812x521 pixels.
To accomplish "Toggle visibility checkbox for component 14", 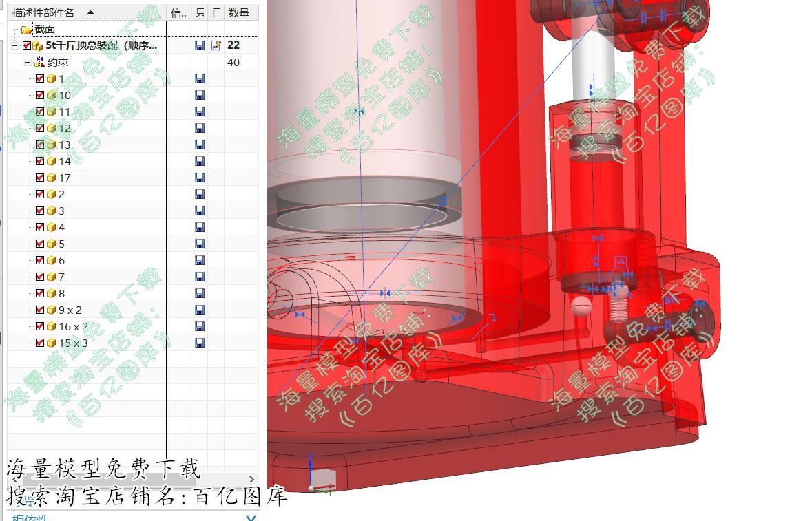I will pyautogui.click(x=40, y=162).
